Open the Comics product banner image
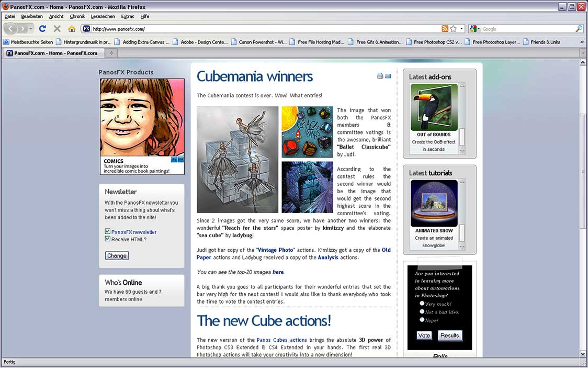Image resolution: width=588 pixels, height=368 pixels. [142, 126]
